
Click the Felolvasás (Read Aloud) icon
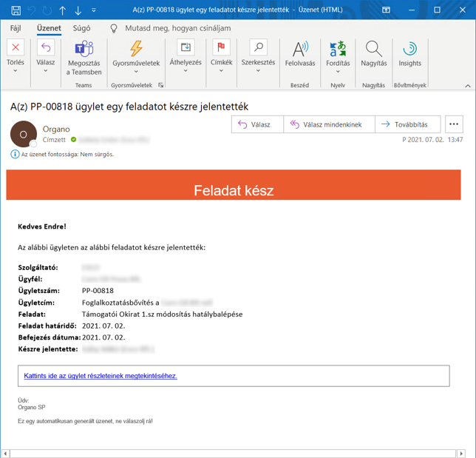pyautogui.click(x=300, y=49)
